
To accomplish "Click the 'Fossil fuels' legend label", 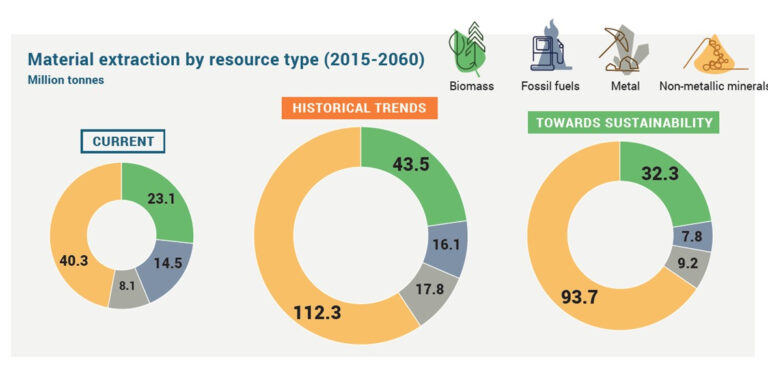I will click(x=550, y=86).
